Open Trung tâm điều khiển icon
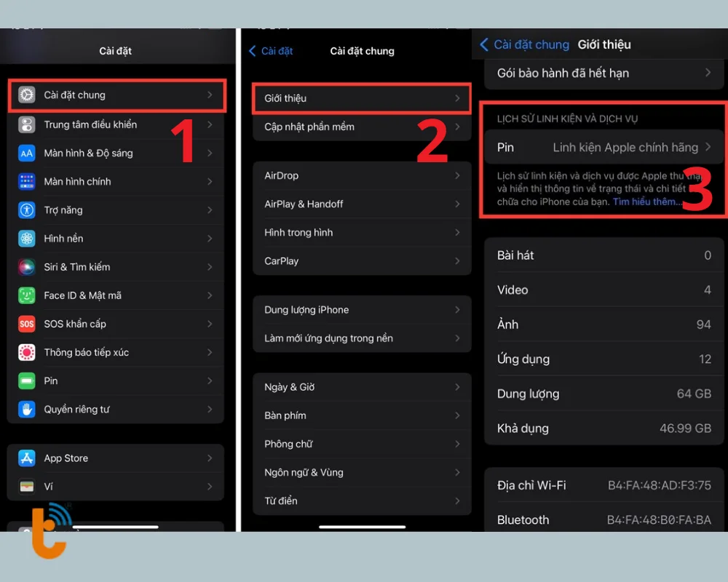The width and height of the screenshot is (728, 582). tap(27, 124)
